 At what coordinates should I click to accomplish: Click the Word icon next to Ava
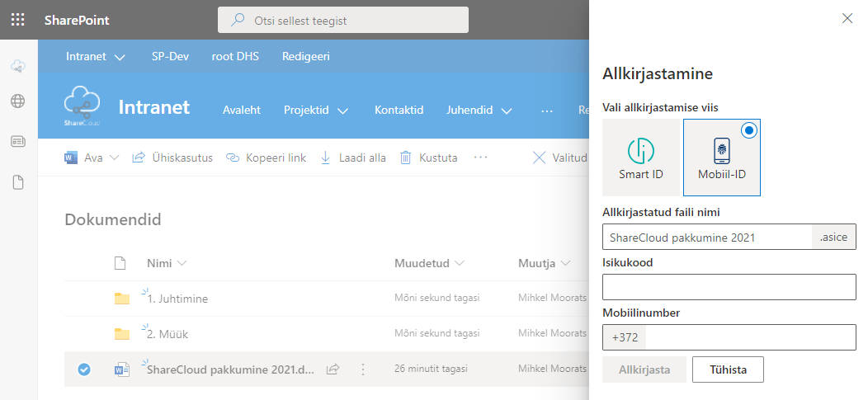click(x=71, y=158)
